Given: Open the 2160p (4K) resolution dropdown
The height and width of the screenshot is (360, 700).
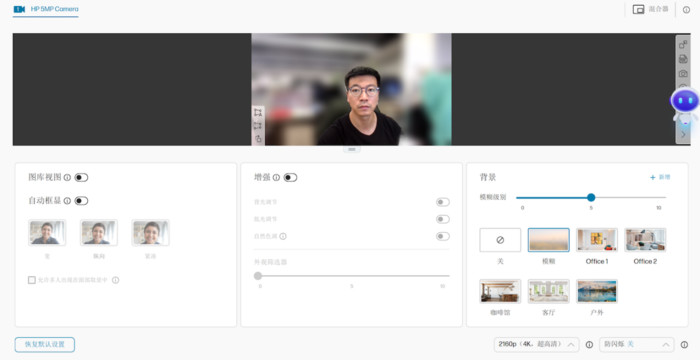Looking at the screenshot, I should (x=536, y=344).
